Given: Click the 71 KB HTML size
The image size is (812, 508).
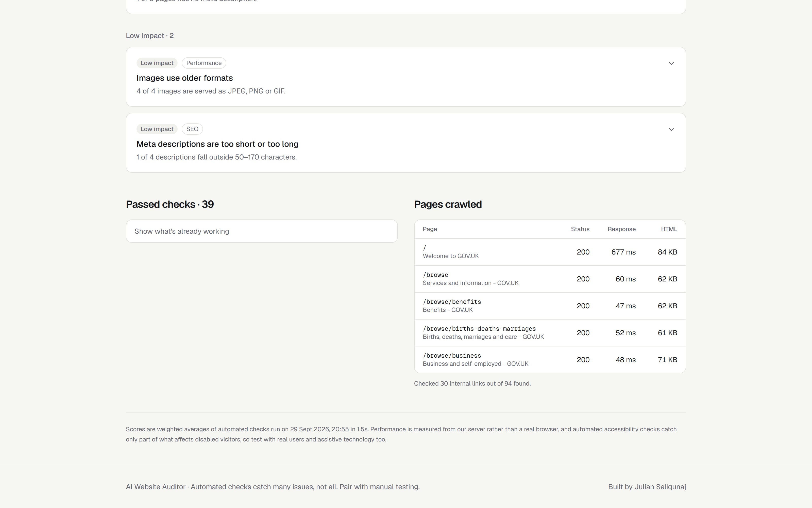Looking at the screenshot, I should click(667, 359).
